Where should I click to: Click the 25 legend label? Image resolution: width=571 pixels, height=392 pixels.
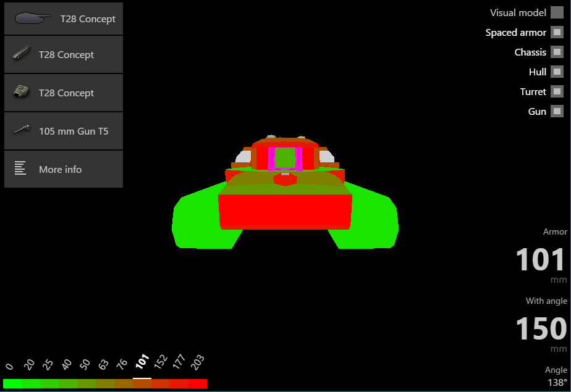click(48, 364)
